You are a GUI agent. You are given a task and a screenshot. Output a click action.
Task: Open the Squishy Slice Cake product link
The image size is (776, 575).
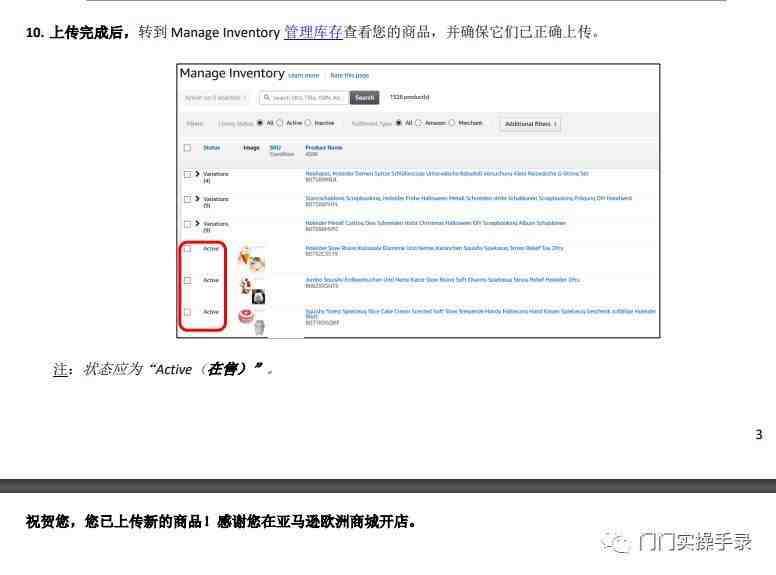[481, 313]
